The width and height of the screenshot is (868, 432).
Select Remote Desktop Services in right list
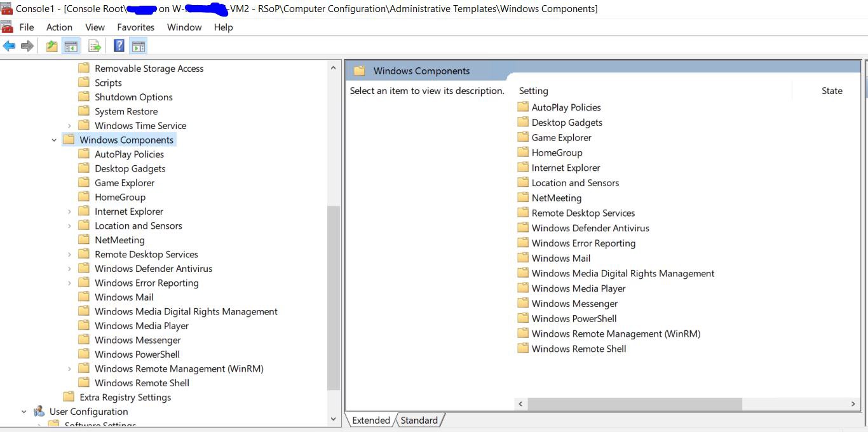[583, 213]
